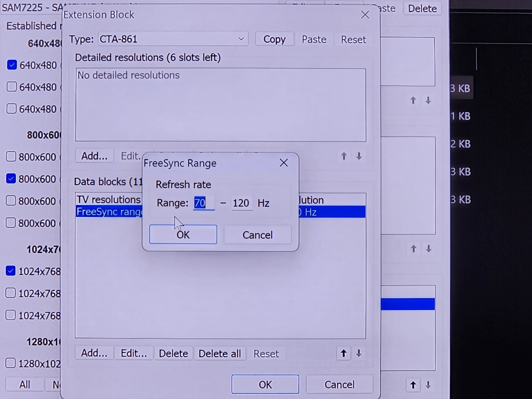Click Delete all data blocks button
The width and height of the screenshot is (532, 399).
click(219, 354)
